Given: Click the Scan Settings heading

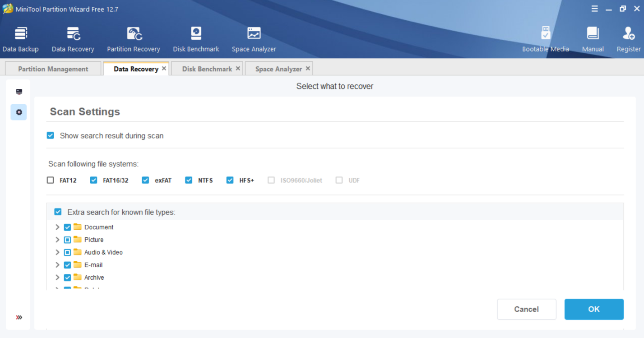Looking at the screenshot, I should [x=85, y=111].
